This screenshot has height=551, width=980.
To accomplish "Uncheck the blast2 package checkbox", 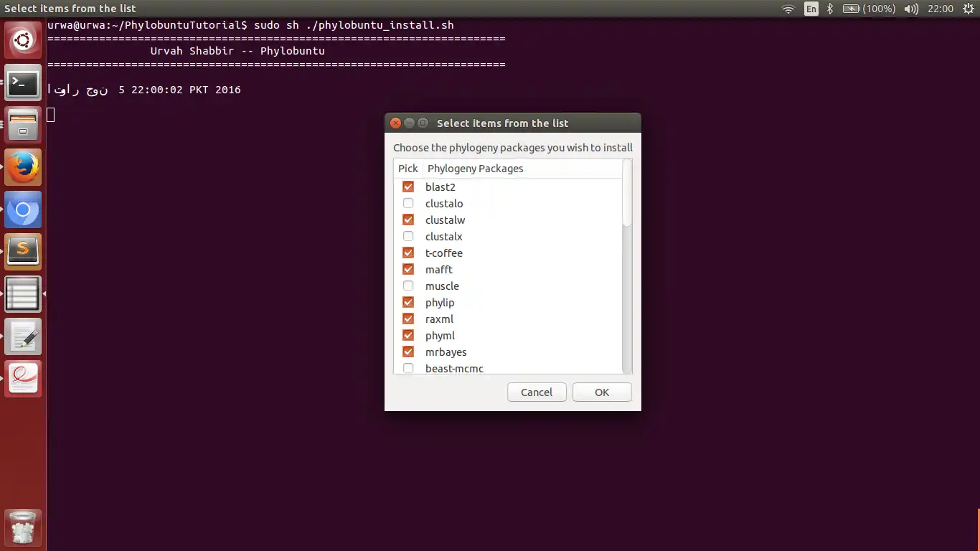I will coord(408,187).
